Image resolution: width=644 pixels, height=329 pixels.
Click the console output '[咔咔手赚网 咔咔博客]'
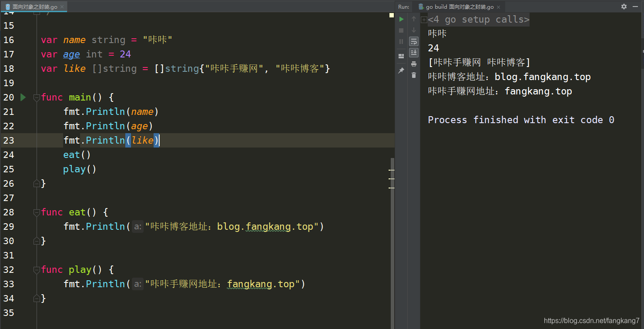pos(479,63)
